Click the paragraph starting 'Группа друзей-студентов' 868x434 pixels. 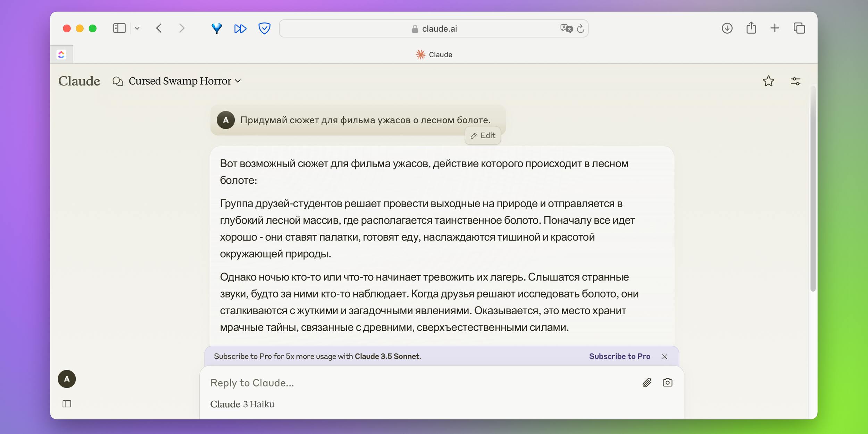click(428, 228)
